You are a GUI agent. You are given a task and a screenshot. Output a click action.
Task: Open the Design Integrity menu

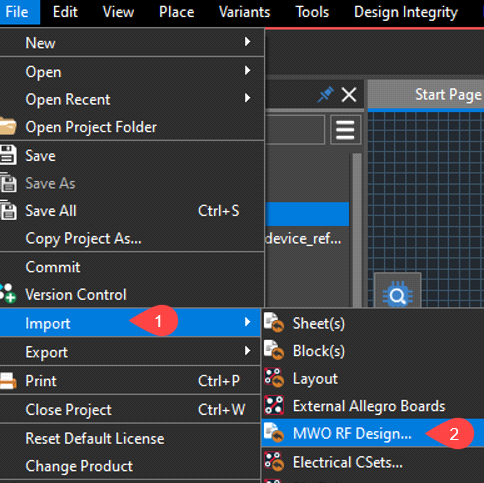[x=406, y=12]
